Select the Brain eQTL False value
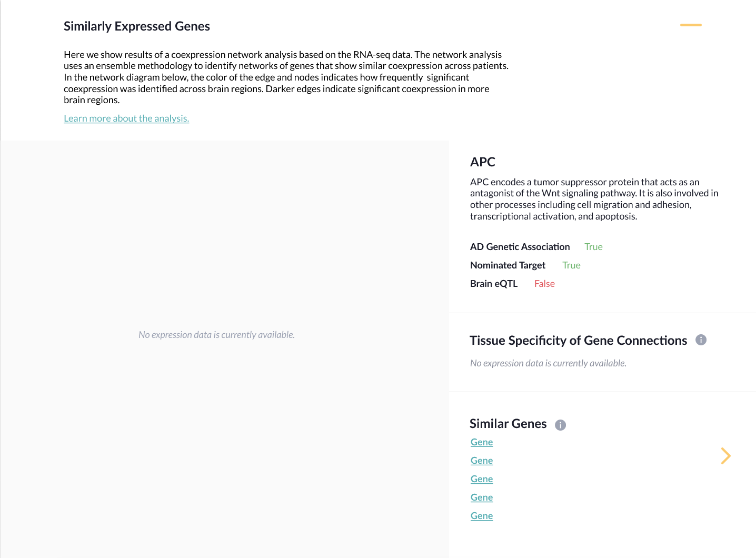The width and height of the screenshot is (756, 558). 544,283
